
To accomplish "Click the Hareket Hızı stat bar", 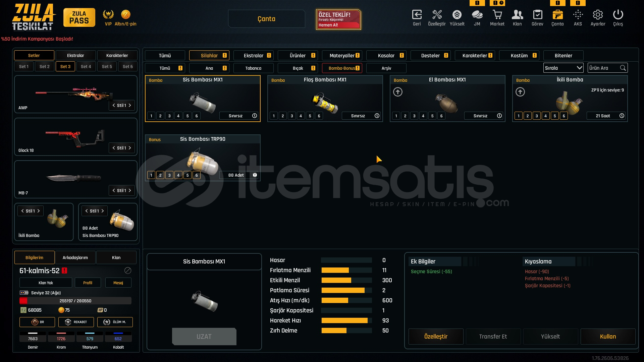I will click(346, 320).
